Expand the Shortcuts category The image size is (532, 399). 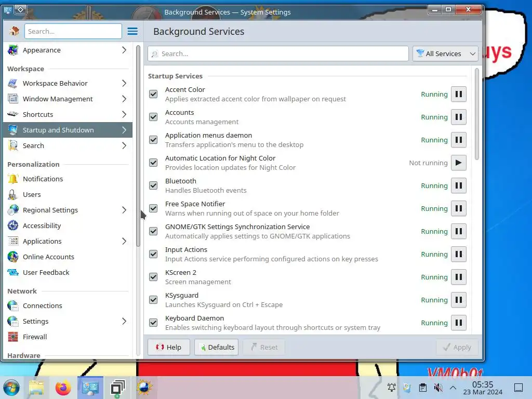click(x=124, y=115)
